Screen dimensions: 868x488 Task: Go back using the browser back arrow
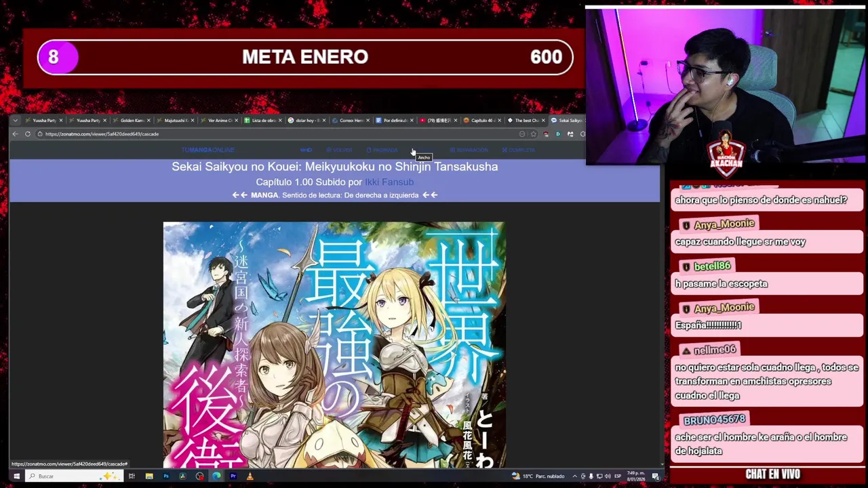[15, 134]
